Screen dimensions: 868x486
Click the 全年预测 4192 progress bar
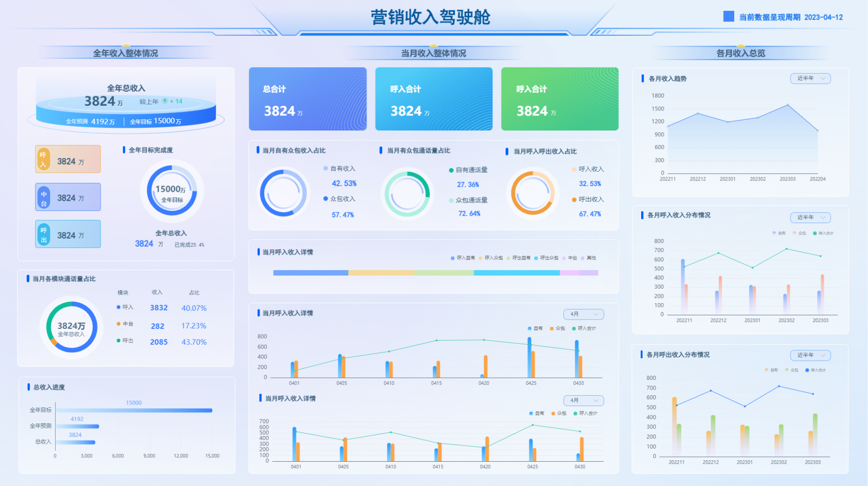click(77, 426)
